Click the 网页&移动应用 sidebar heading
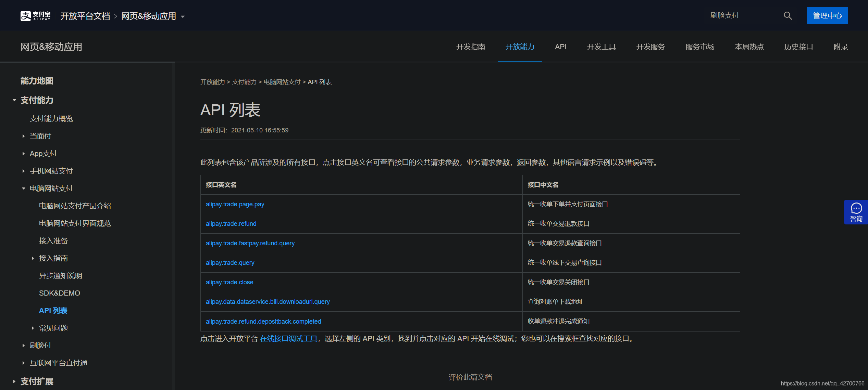This screenshot has width=868, height=390. 51,47
